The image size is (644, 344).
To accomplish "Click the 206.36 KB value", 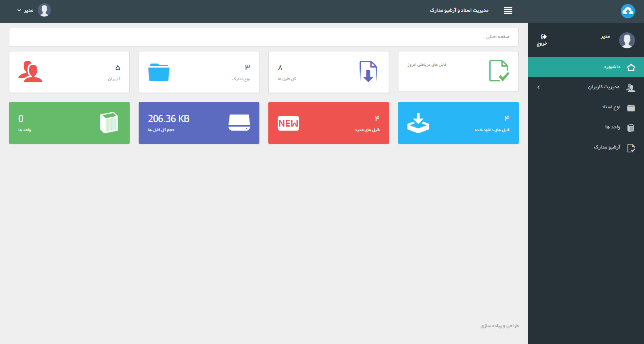I will (169, 119).
